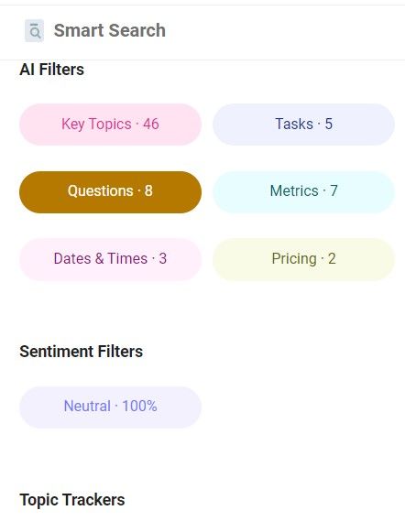Filter by Metrics chip

point(303,192)
